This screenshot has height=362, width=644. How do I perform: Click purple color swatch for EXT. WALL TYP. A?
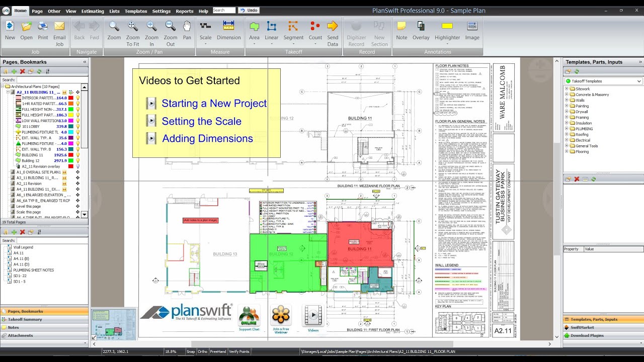click(71, 138)
